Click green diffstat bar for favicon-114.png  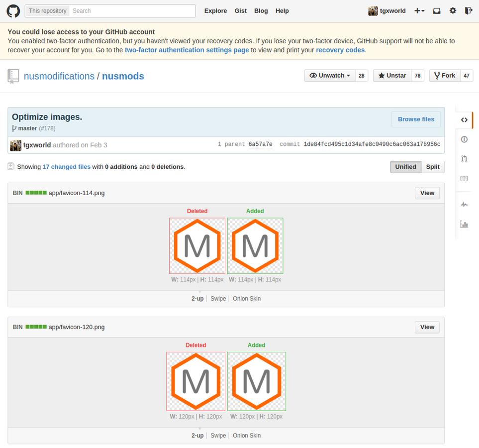click(36, 193)
